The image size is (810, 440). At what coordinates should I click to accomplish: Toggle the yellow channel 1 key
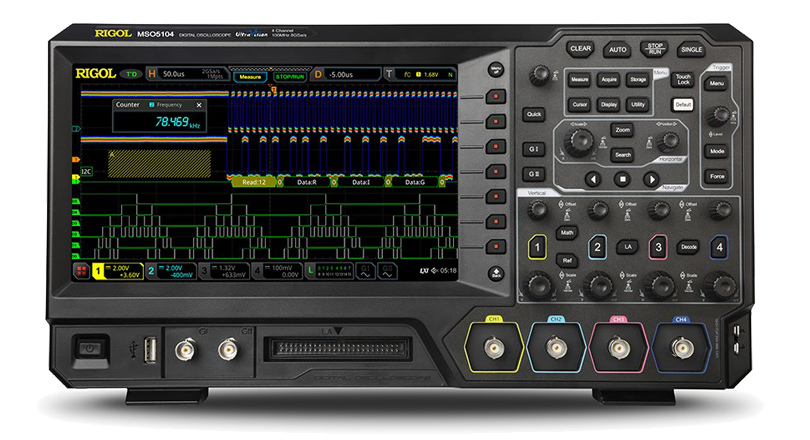(537, 247)
